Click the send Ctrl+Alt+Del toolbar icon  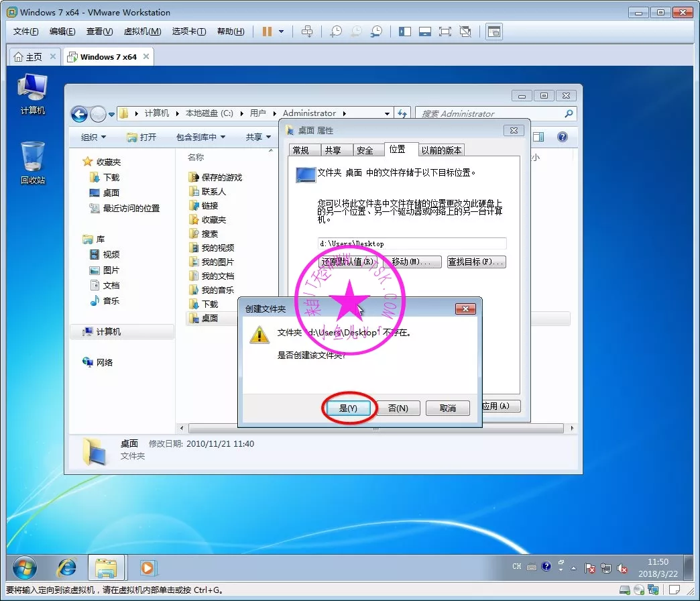point(307,32)
